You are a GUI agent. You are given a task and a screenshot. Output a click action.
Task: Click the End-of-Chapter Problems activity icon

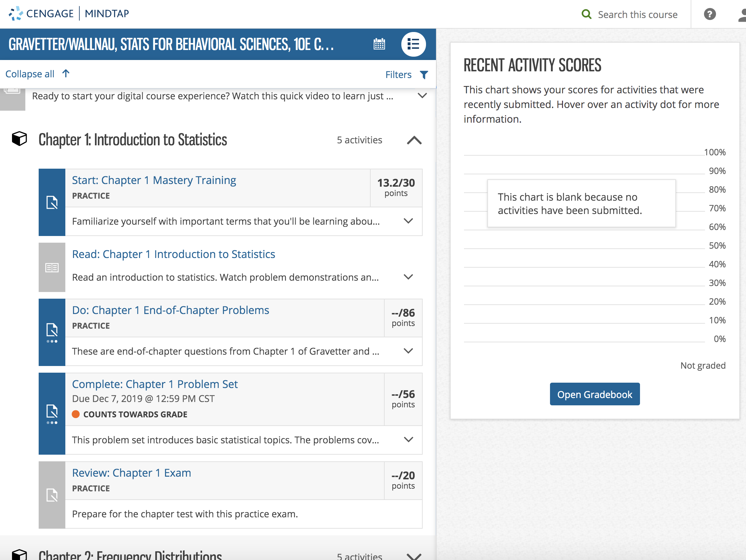pyautogui.click(x=52, y=333)
